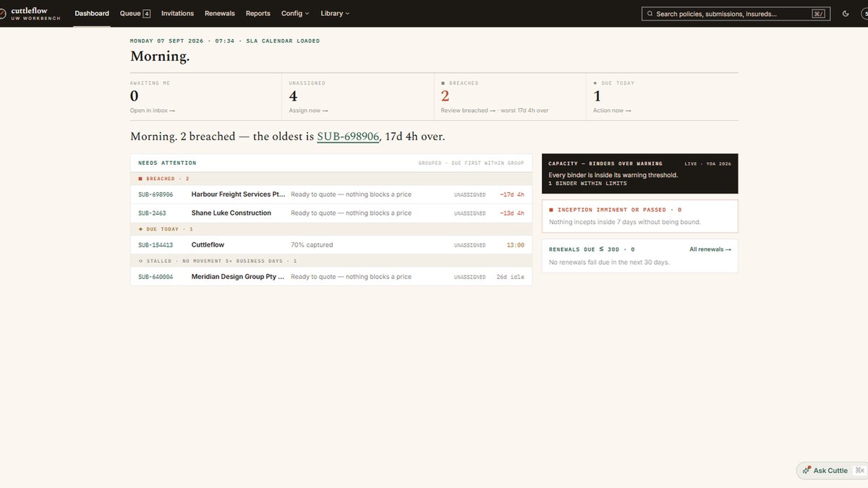
Task: Open the Cuttleflow due-today row
Action: (x=331, y=245)
